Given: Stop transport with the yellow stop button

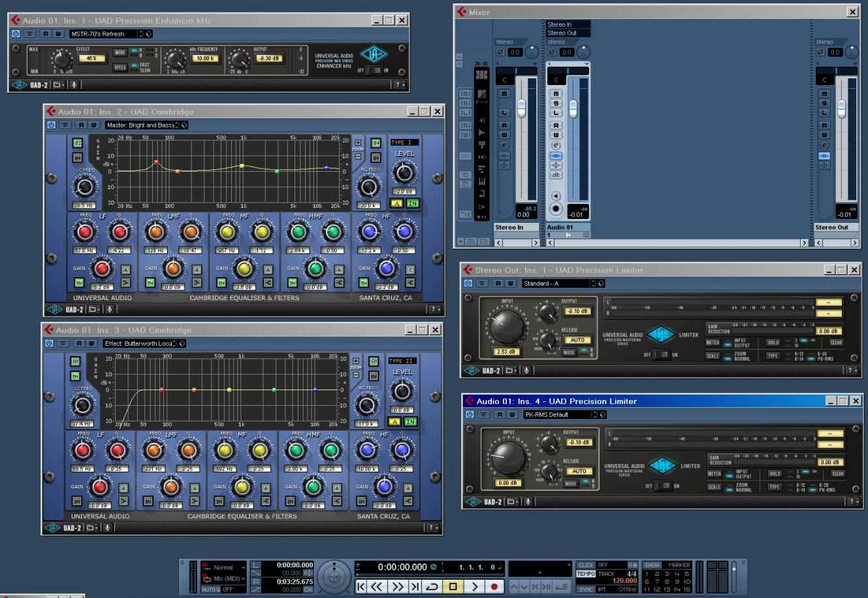Looking at the screenshot, I should 452,586.
